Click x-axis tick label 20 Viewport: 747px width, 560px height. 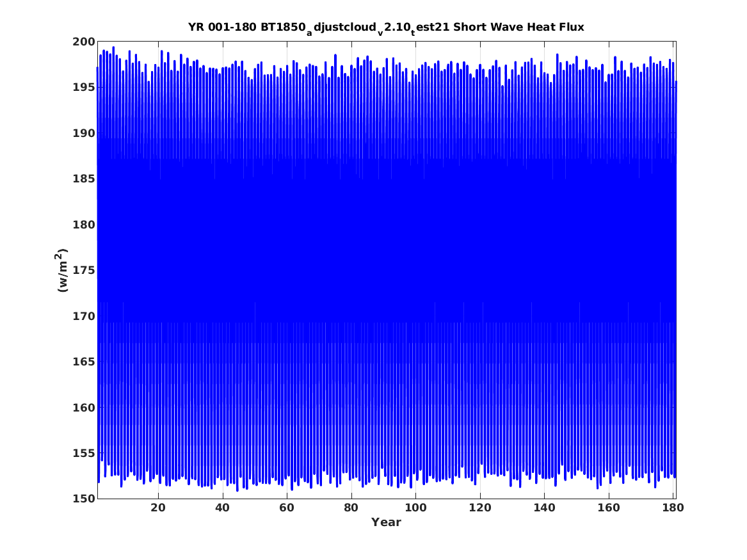click(x=158, y=508)
